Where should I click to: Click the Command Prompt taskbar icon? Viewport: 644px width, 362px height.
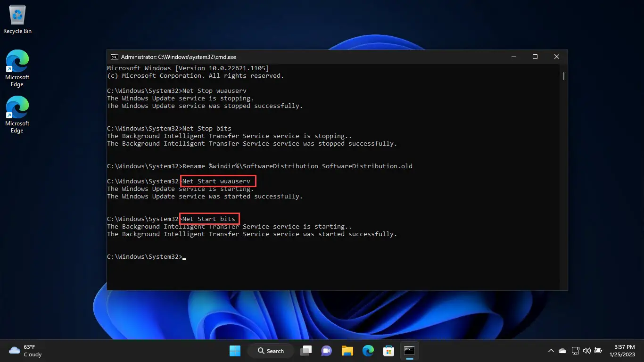409,351
